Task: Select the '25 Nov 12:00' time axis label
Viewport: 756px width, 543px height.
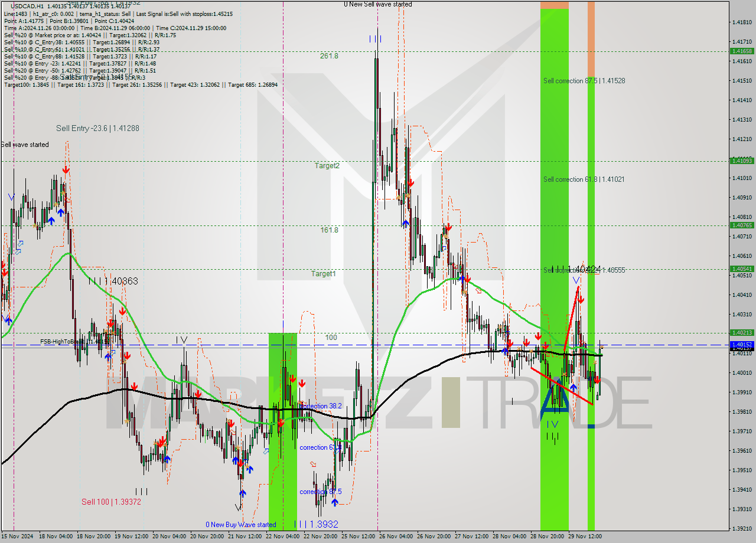Action: click(x=359, y=537)
